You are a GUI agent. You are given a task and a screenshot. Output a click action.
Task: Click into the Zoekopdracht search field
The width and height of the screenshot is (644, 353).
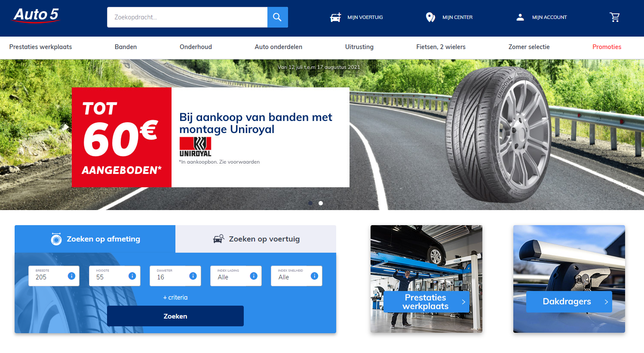point(187,17)
